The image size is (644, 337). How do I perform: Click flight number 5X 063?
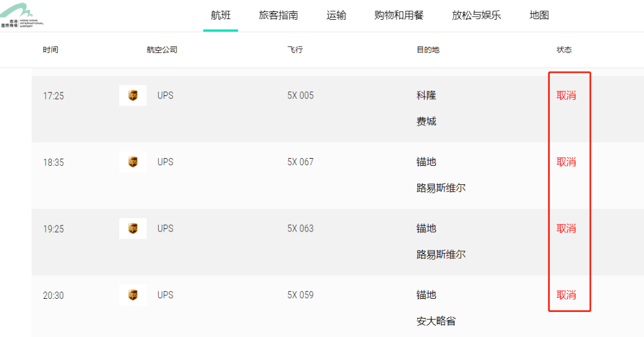pos(300,228)
